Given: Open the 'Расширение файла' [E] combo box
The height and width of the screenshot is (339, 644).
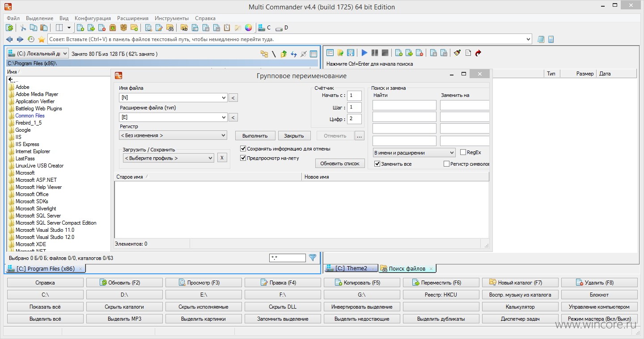Looking at the screenshot, I should click(173, 117).
